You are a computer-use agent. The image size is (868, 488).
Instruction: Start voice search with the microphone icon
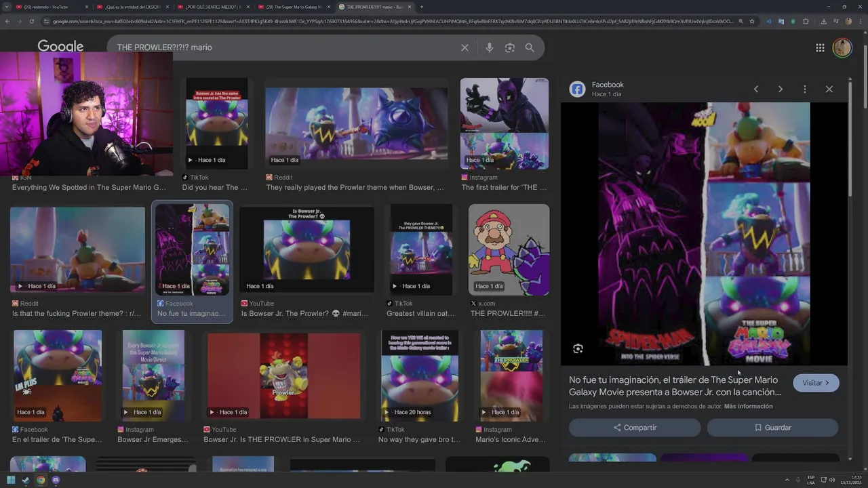click(x=489, y=47)
